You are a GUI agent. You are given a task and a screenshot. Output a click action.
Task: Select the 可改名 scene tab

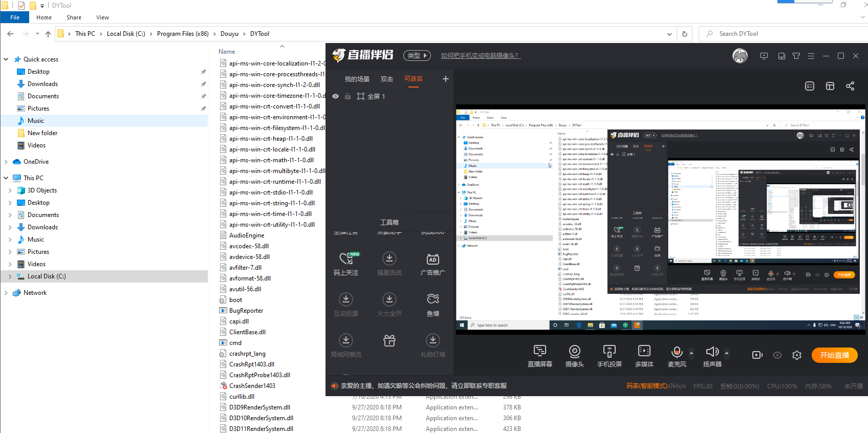(x=414, y=79)
